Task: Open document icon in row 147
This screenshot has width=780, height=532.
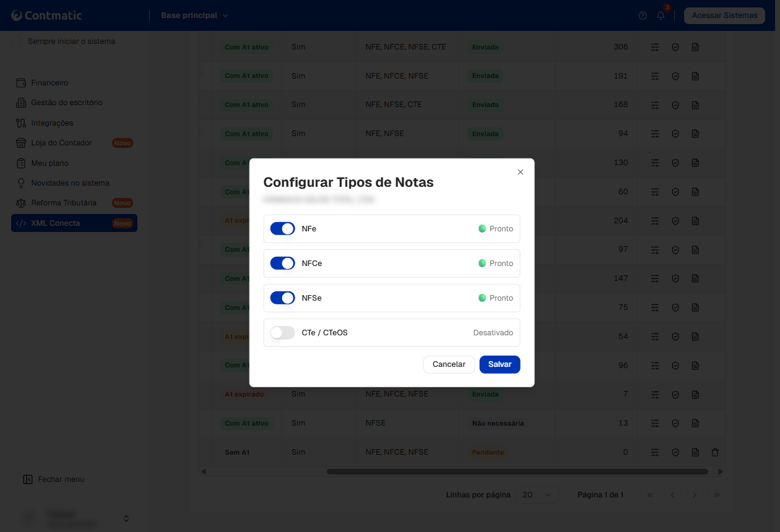Action: (695, 278)
